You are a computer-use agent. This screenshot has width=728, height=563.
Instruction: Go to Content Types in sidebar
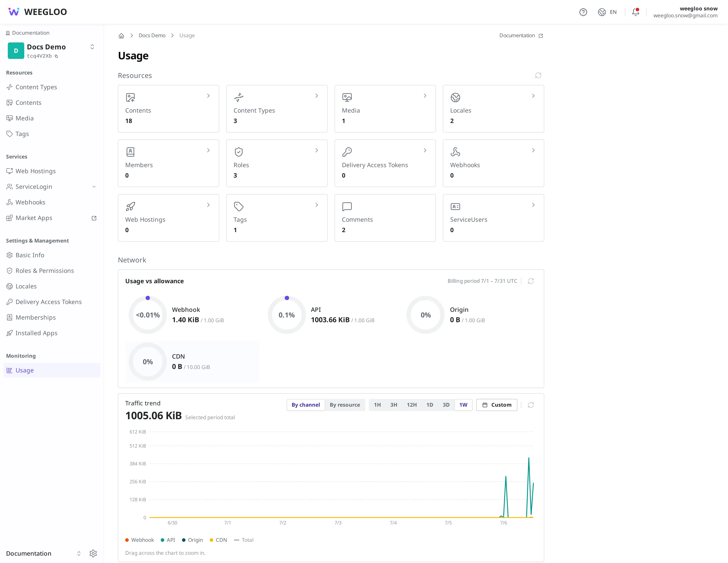52,87
